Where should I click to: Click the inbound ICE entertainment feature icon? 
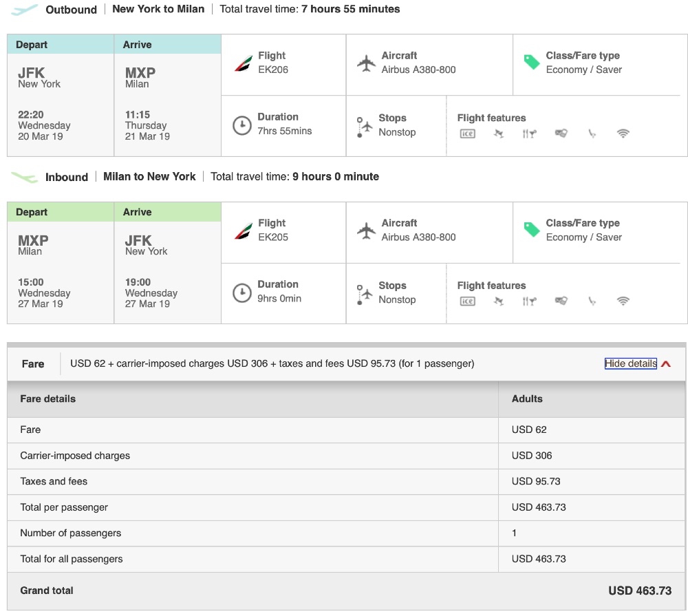tap(467, 301)
